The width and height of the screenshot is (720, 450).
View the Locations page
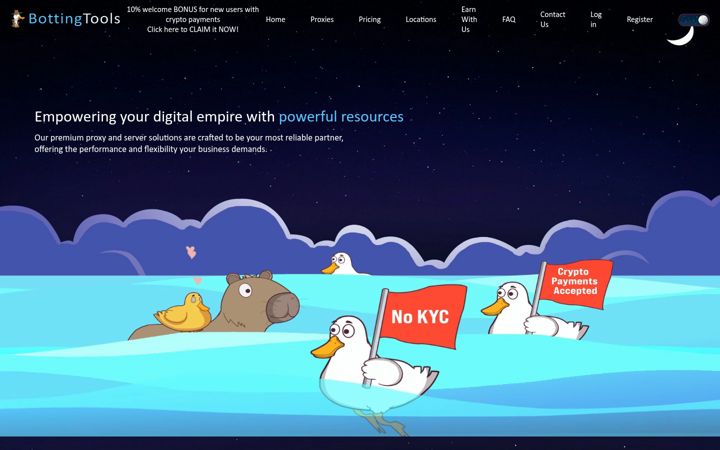click(421, 19)
